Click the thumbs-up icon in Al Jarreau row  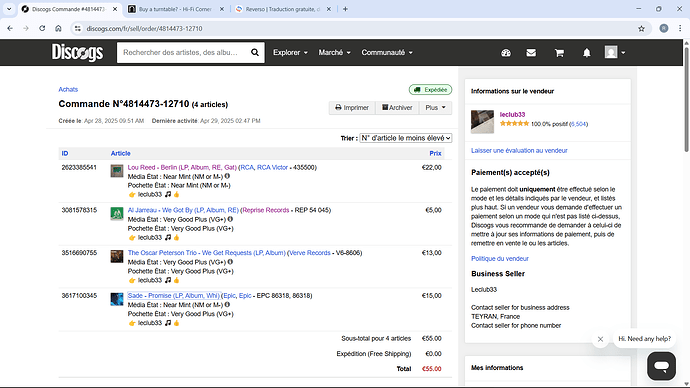[x=176, y=237]
